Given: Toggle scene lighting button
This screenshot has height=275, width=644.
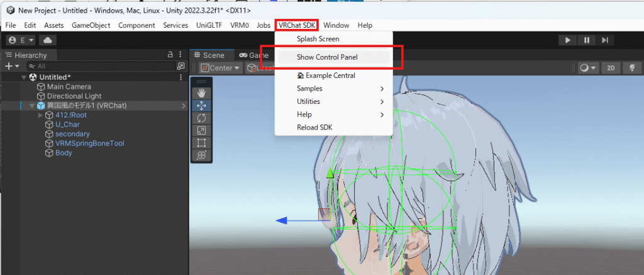Looking at the screenshot, I should pyautogui.click(x=632, y=68).
